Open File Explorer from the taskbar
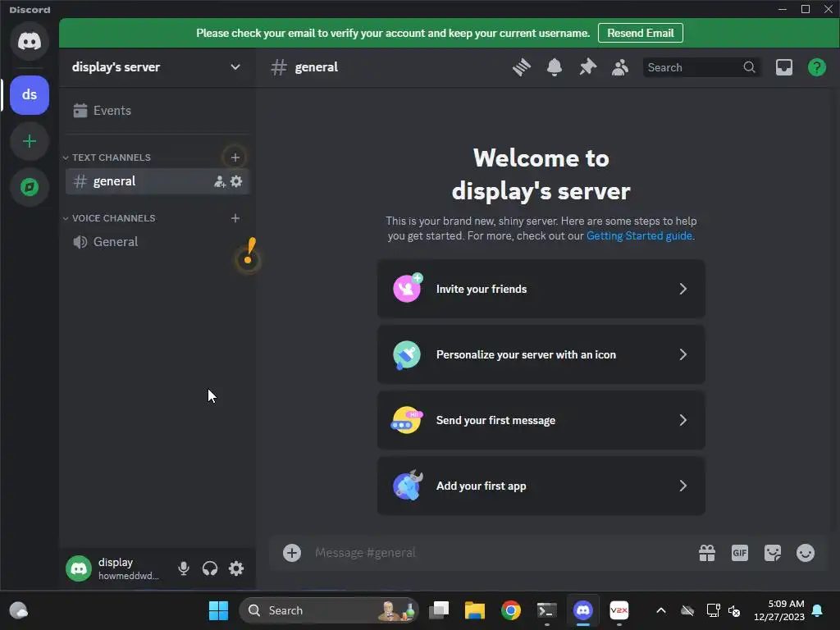 475,610
